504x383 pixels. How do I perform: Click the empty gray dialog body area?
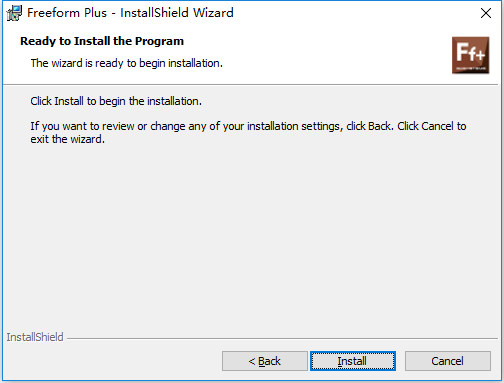tap(250, 233)
